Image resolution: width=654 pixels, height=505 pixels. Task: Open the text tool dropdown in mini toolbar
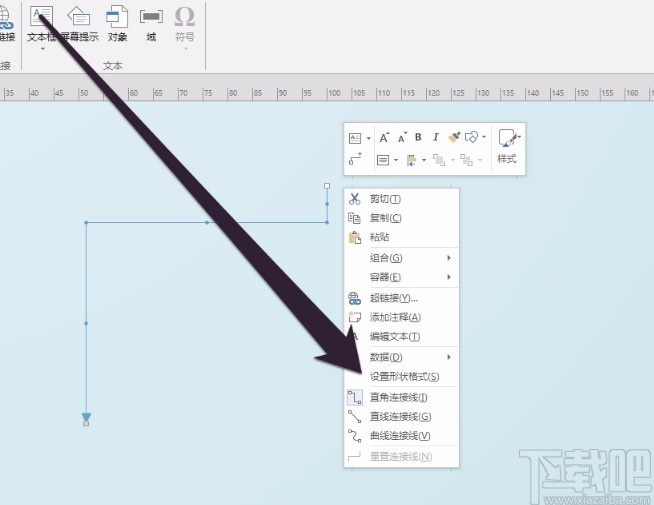(368, 138)
